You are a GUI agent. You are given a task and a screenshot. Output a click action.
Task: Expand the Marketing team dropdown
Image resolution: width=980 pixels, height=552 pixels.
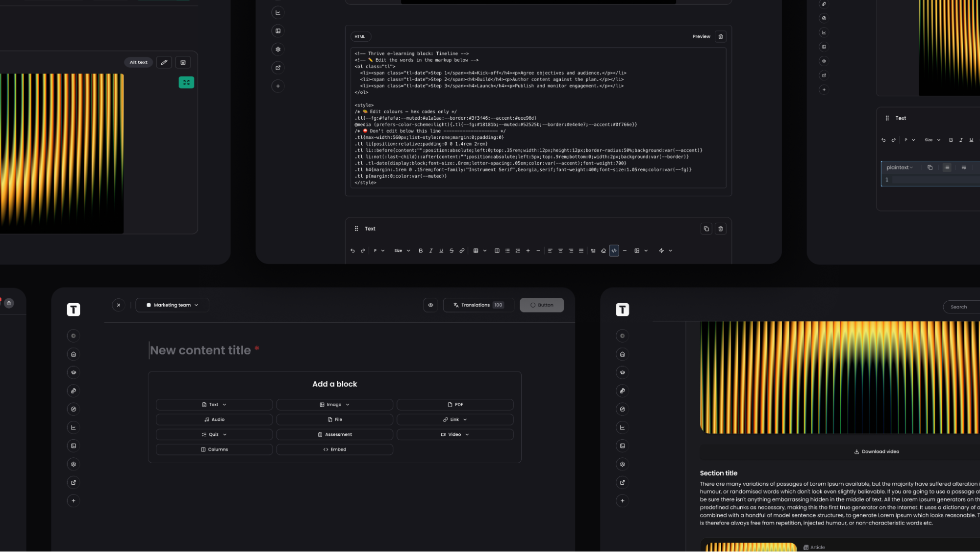click(173, 305)
